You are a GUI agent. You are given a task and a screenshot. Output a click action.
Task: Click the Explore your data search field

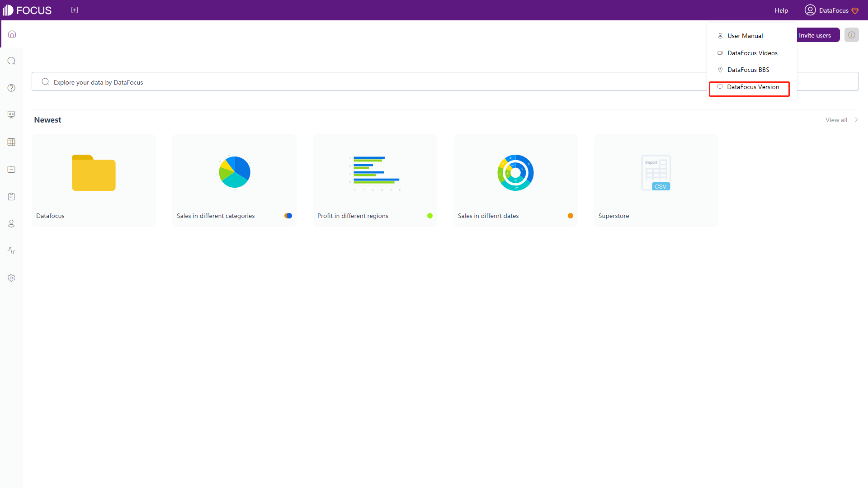click(445, 82)
